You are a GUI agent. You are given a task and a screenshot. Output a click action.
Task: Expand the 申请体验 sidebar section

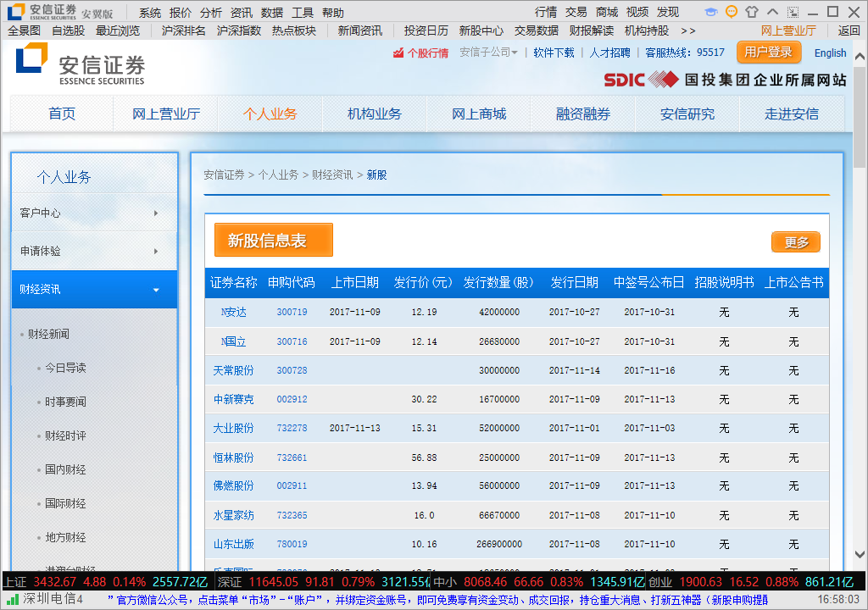click(94, 251)
